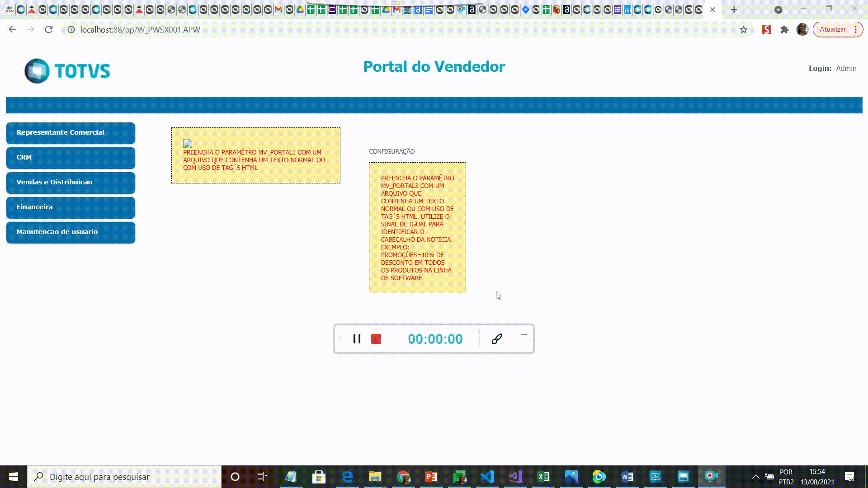868x488 pixels.
Task: Open the Vendas e Distribuicao menu
Action: coord(71,183)
